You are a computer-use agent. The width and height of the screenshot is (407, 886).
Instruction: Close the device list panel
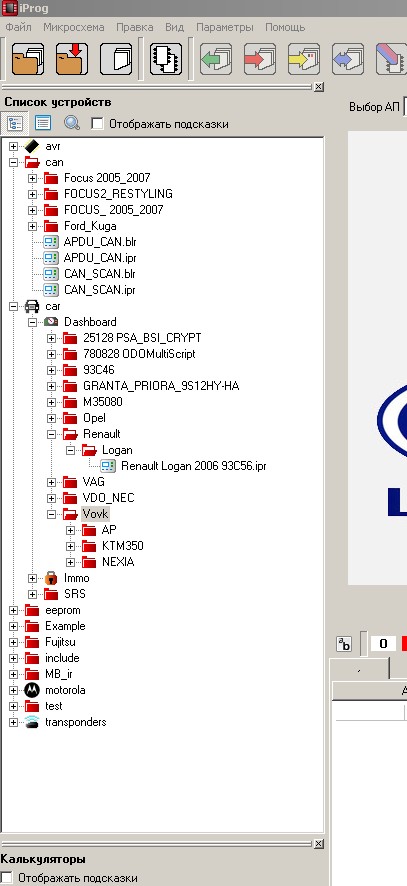click(319, 87)
